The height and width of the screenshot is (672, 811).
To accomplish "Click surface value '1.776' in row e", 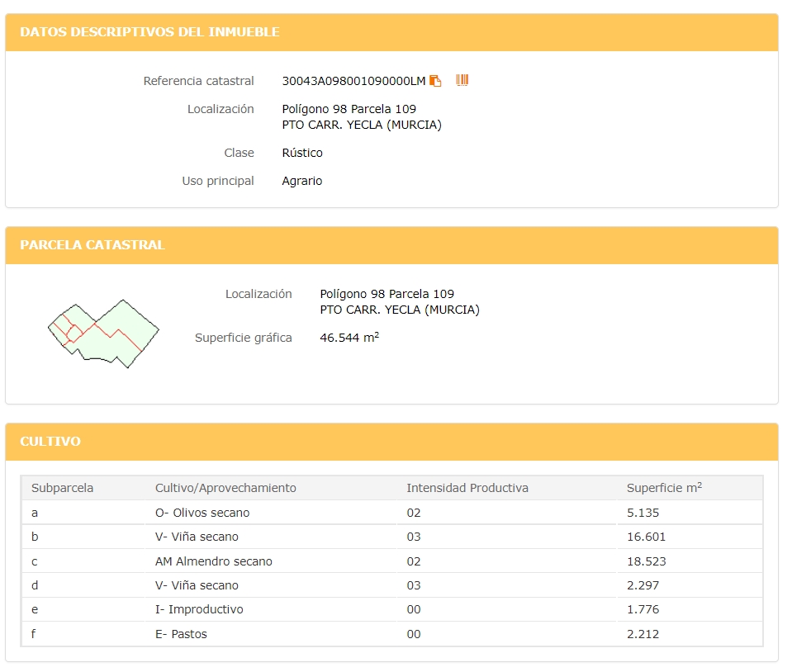I will pos(643,609).
